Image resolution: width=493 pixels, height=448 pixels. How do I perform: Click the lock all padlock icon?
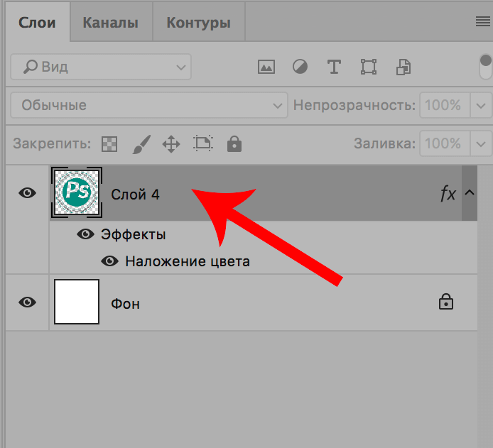click(x=234, y=144)
